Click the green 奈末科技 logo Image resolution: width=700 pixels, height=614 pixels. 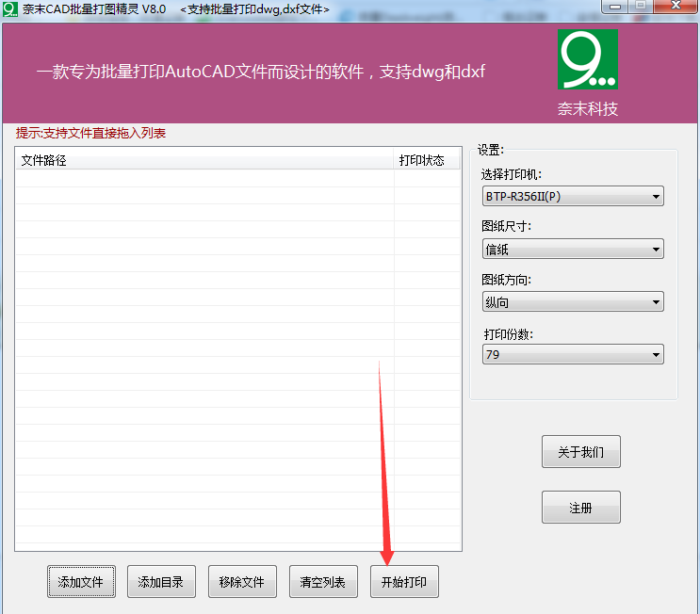pyautogui.click(x=588, y=59)
